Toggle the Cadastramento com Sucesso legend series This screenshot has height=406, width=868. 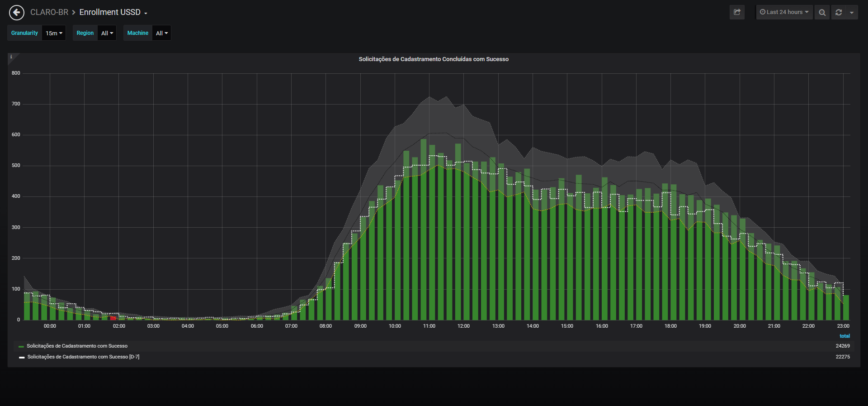click(77, 346)
